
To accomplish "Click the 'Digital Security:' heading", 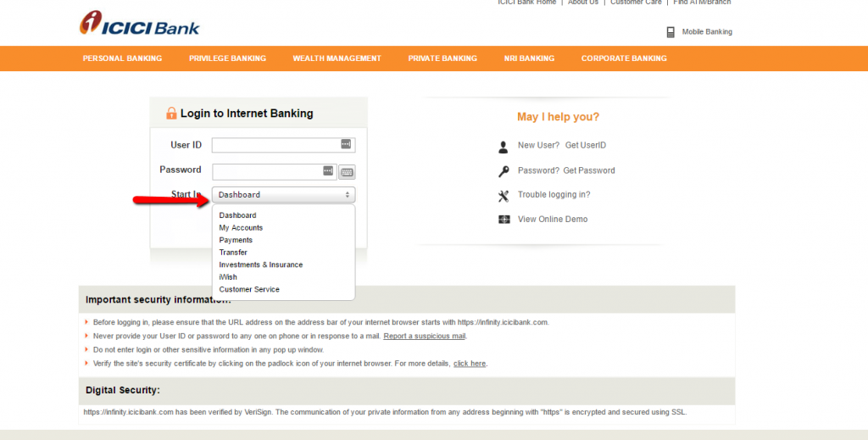I will pos(122,390).
